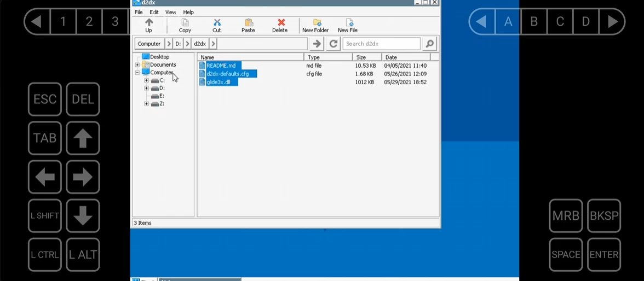Click the Paste clipboard icon
This screenshot has width=644, height=281.
249,23
